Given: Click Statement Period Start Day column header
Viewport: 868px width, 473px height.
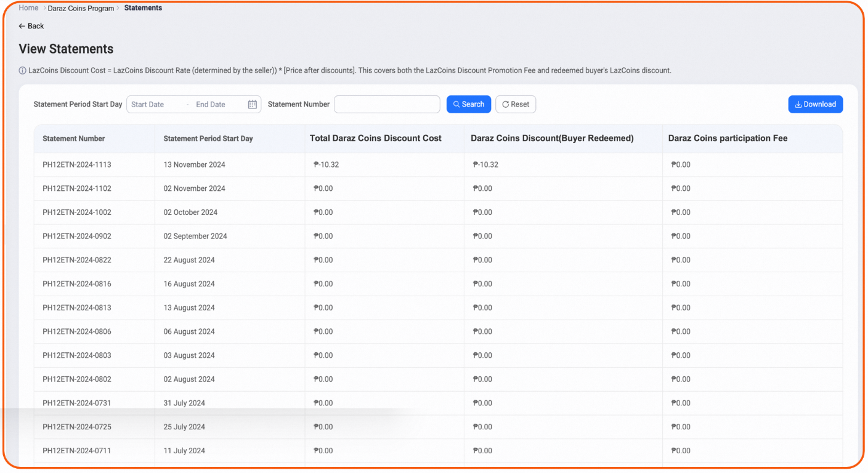Looking at the screenshot, I should (208, 139).
